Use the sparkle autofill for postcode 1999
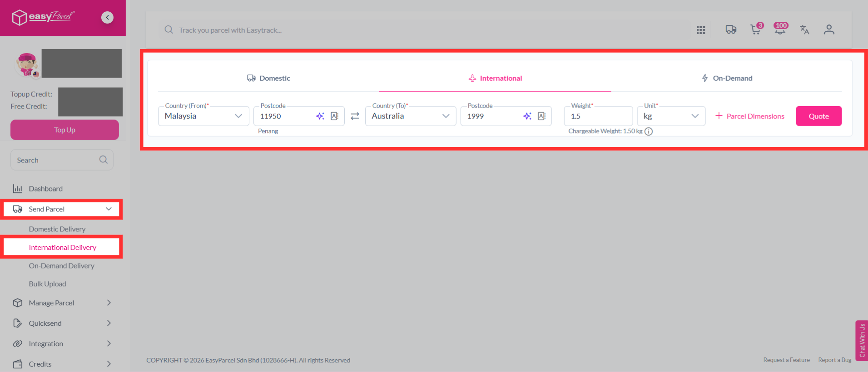This screenshot has width=868, height=372. pyautogui.click(x=527, y=116)
